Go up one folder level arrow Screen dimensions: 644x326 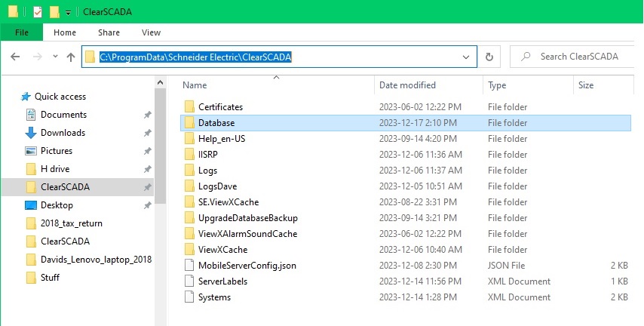(71, 57)
